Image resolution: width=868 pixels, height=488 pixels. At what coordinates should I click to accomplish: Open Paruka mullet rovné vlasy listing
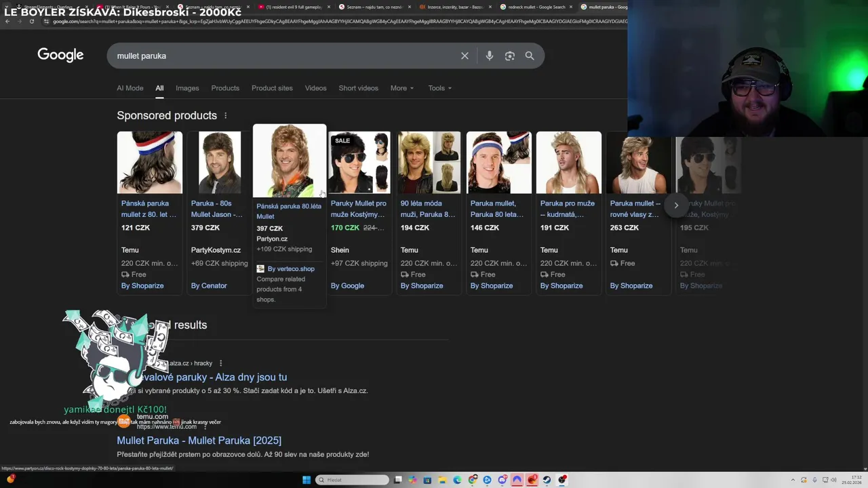[x=635, y=209]
